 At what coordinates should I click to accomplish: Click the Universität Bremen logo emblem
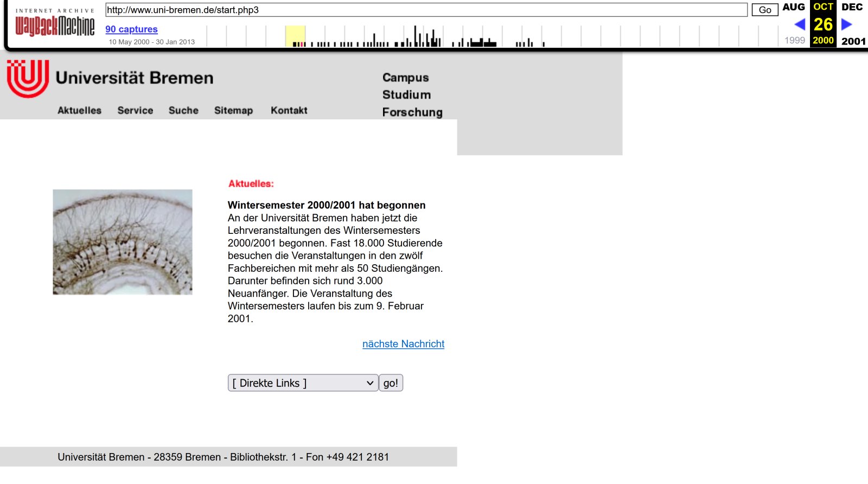[x=28, y=79]
